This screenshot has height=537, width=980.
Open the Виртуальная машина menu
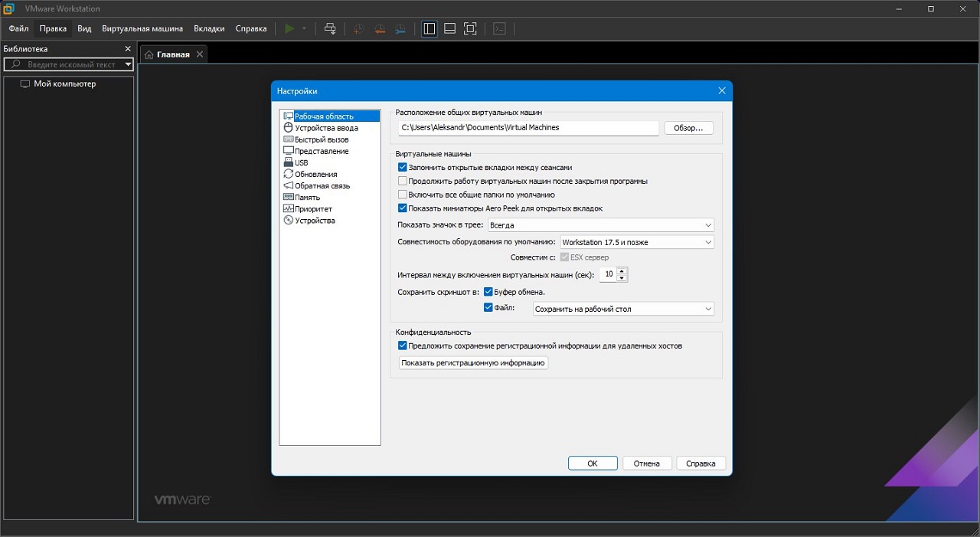[142, 28]
